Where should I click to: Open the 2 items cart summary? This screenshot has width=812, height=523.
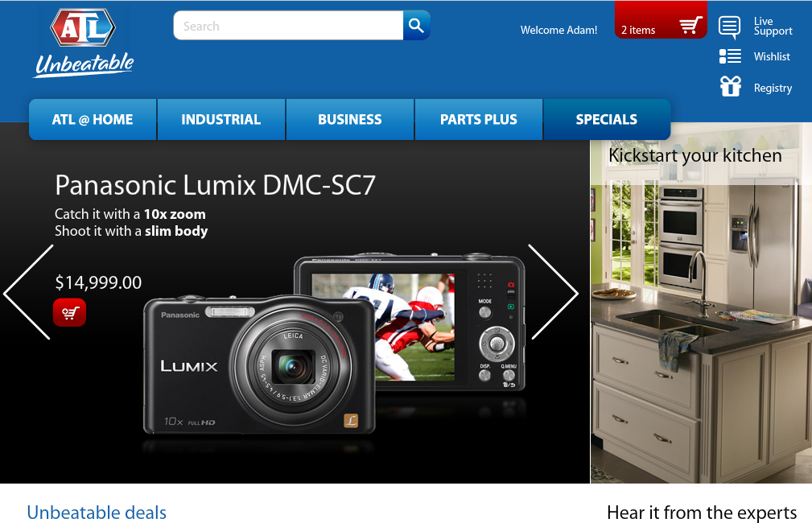tap(638, 31)
